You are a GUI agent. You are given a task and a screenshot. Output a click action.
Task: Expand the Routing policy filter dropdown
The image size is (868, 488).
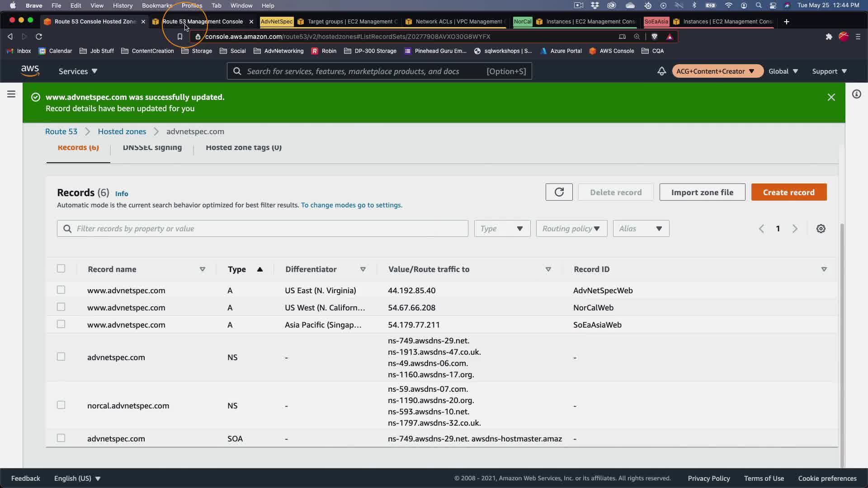click(571, 229)
